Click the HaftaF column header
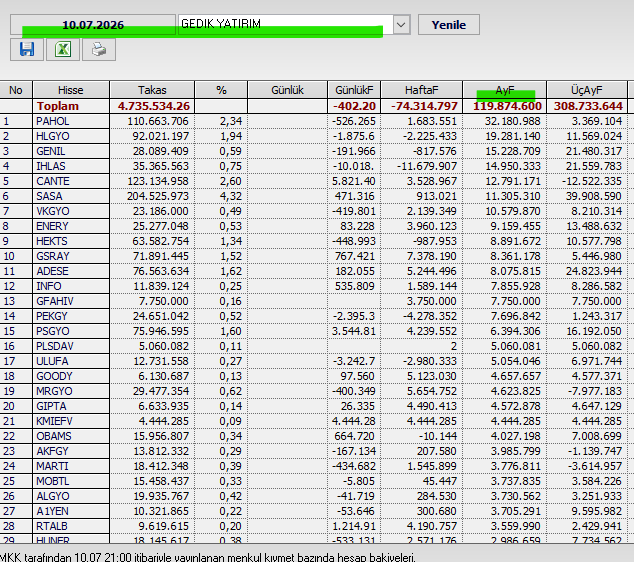Screen dimensions: 634x562 pyautogui.click(x=422, y=90)
